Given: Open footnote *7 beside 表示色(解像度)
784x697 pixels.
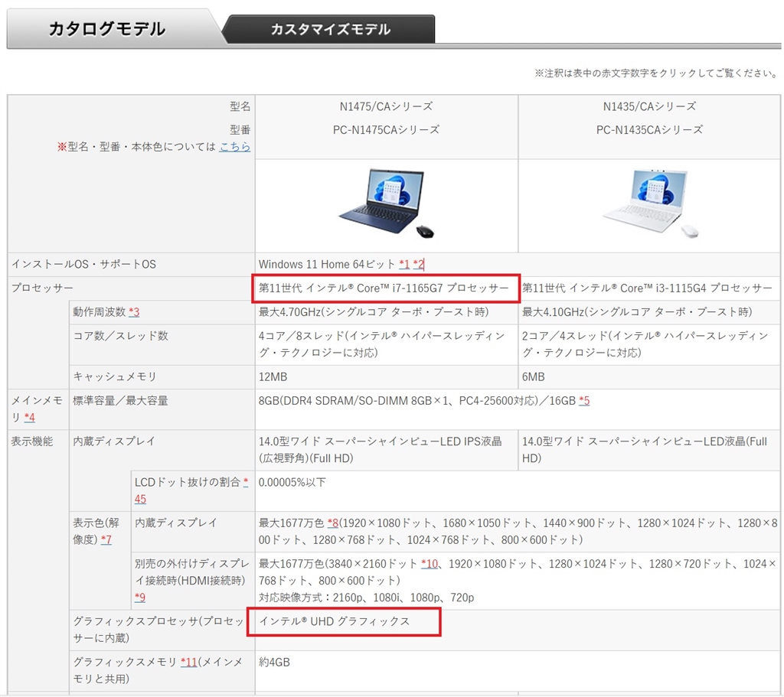Looking at the screenshot, I should (106, 539).
